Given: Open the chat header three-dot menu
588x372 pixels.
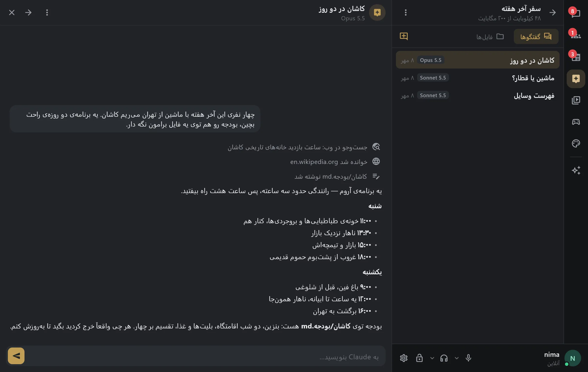Looking at the screenshot, I should point(47,12).
